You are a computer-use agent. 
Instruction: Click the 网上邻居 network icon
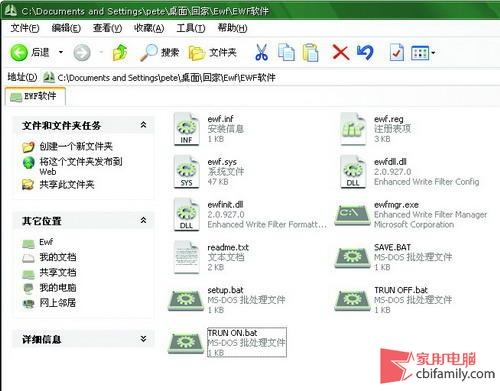coord(28,303)
